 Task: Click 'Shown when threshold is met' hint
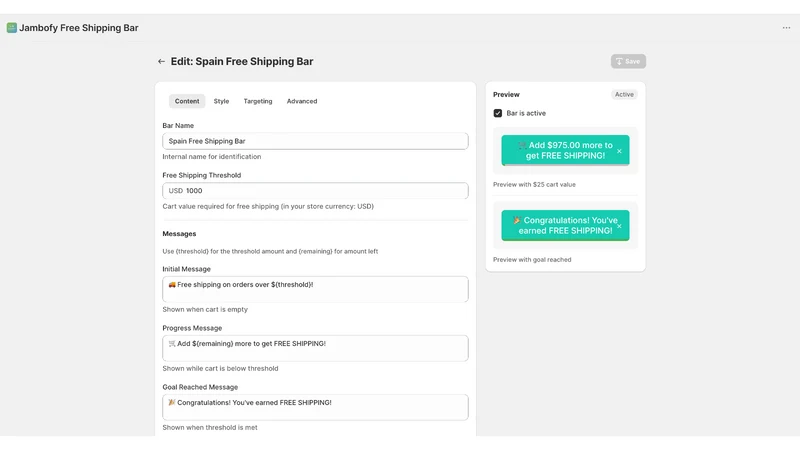coord(210,428)
